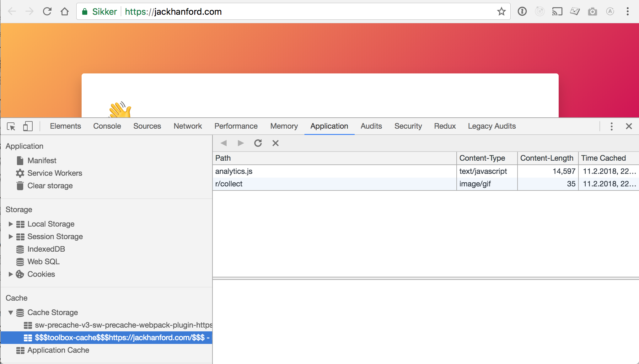
Task: Open DevTools more options menu
Action: (611, 126)
